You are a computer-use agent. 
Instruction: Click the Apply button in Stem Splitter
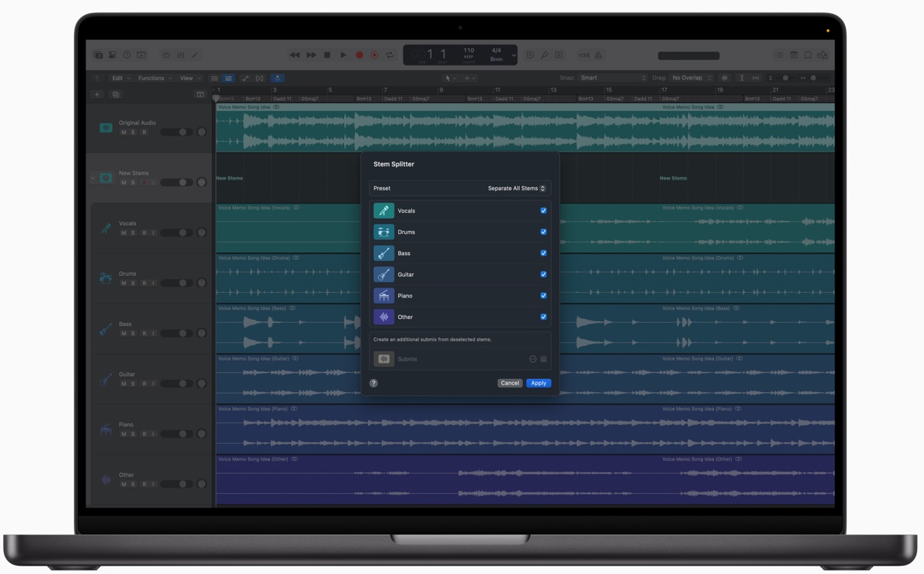538,383
